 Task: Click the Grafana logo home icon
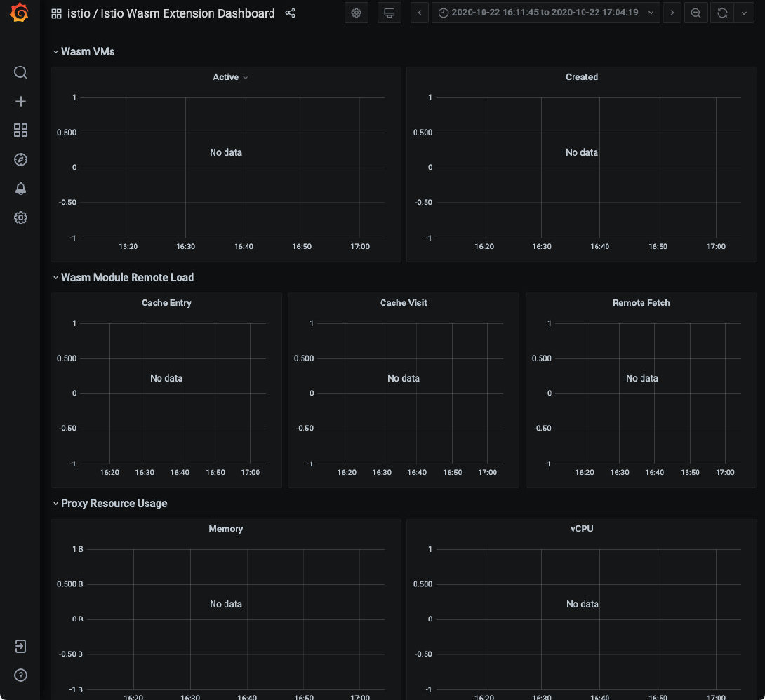click(20, 13)
